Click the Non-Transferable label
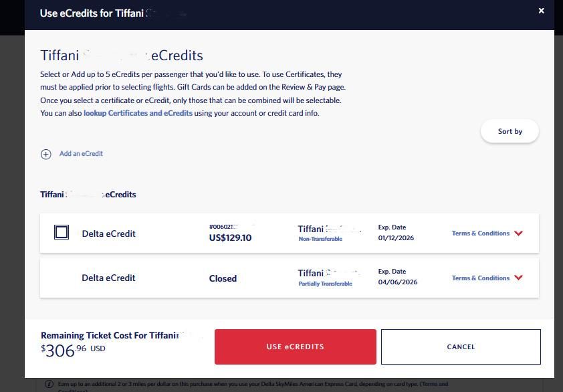The height and width of the screenshot is (392, 563). coord(320,239)
